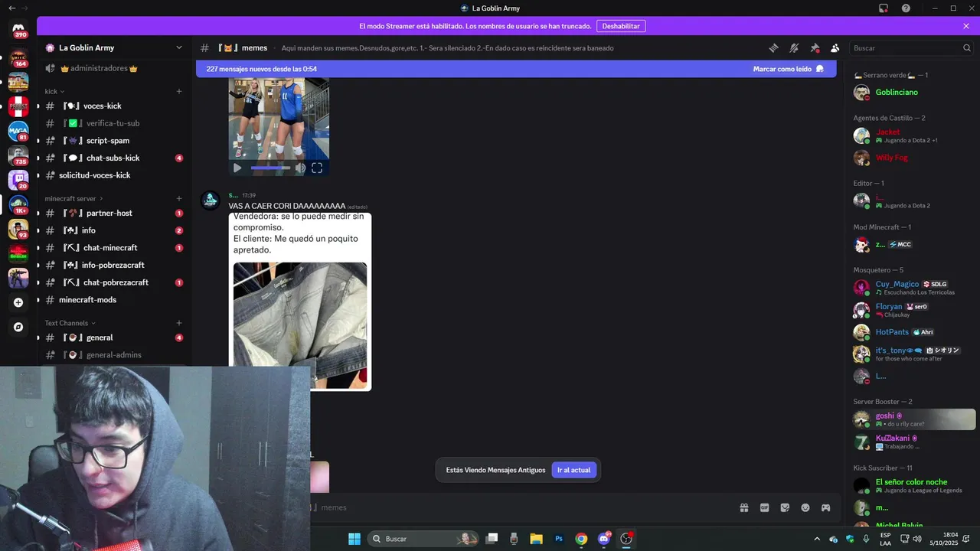The image size is (980, 551).
Task: Open the general-admins channel
Action: point(115,355)
